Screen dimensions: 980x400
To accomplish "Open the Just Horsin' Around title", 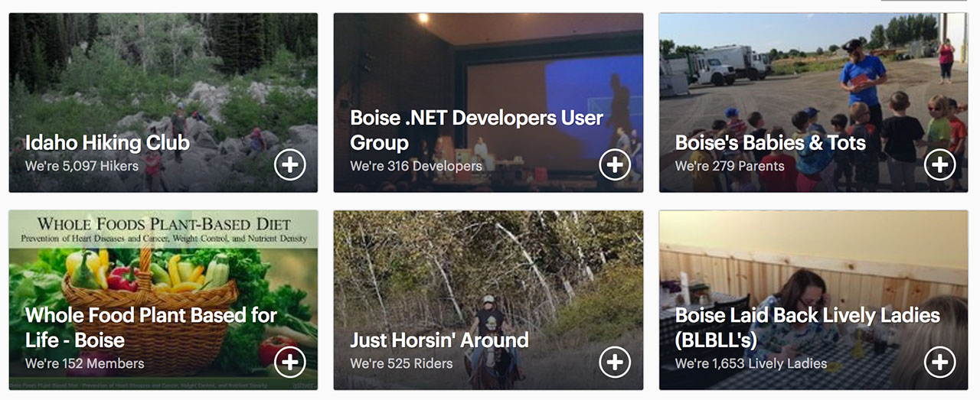I will tap(439, 340).
